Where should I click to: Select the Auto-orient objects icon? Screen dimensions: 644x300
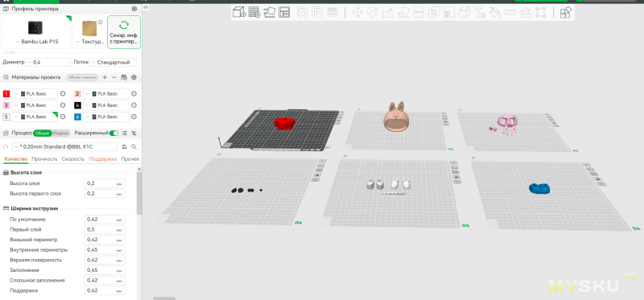pyautogui.click(x=269, y=12)
